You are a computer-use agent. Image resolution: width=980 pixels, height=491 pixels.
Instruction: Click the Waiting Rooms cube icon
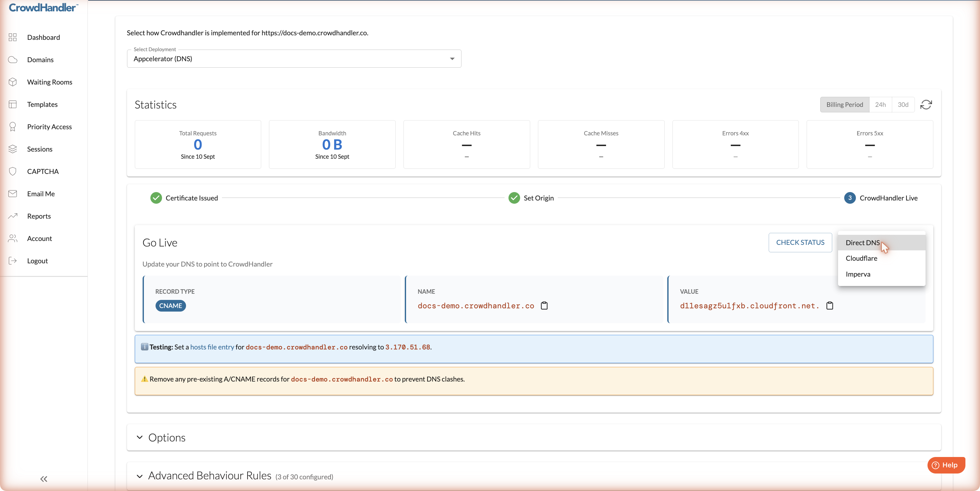click(13, 82)
